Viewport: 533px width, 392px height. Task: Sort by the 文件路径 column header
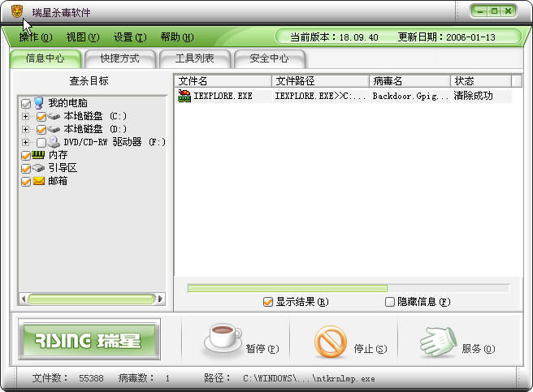[x=321, y=81]
